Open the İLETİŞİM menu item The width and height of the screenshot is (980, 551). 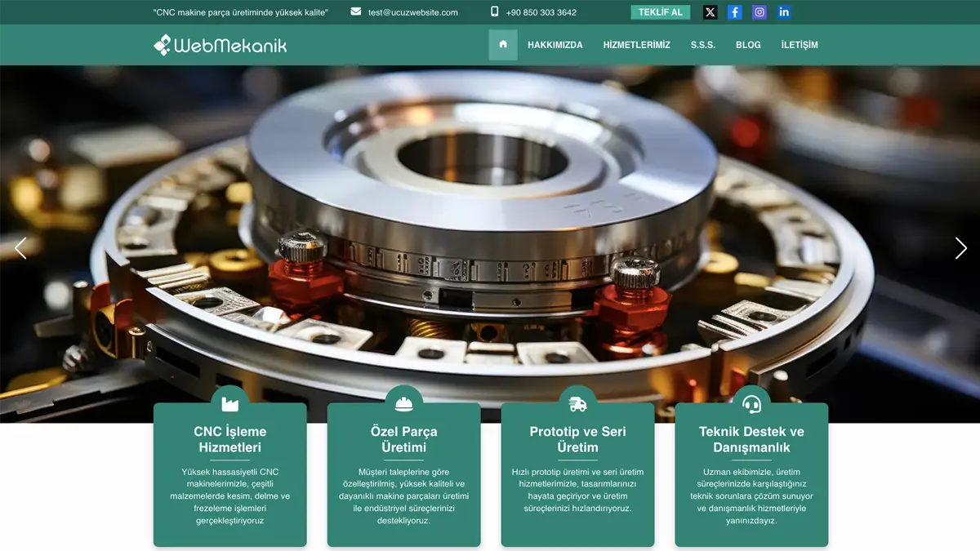click(800, 45)
